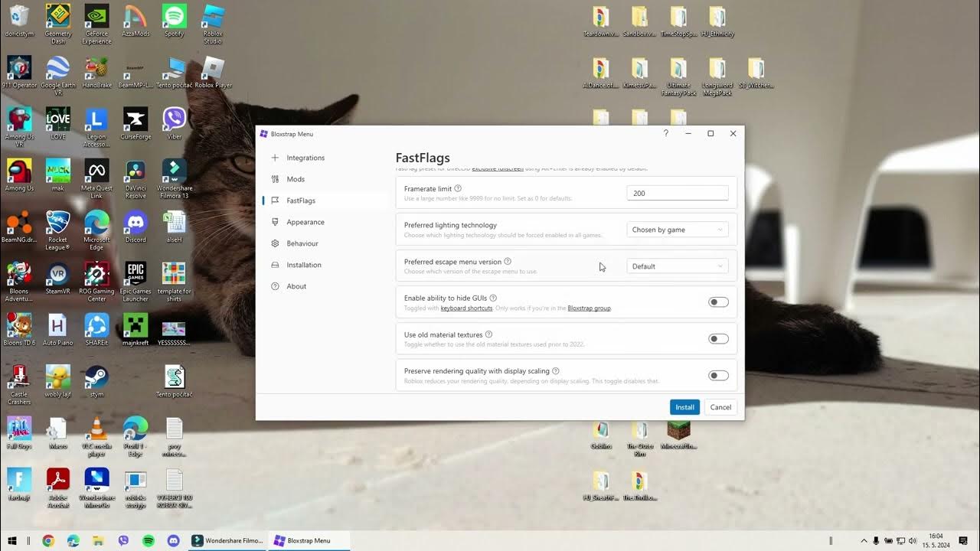Image resolution: width=980 pixels, height=551 pixels.
Task: Select the HandBrake desktop icon
Action: tap(96, 73)
